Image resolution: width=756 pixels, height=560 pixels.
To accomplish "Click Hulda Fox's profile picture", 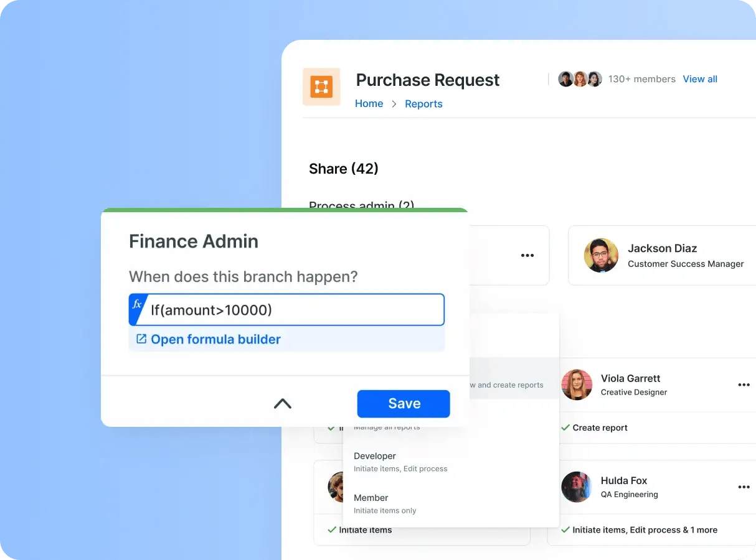I will 577,487.
